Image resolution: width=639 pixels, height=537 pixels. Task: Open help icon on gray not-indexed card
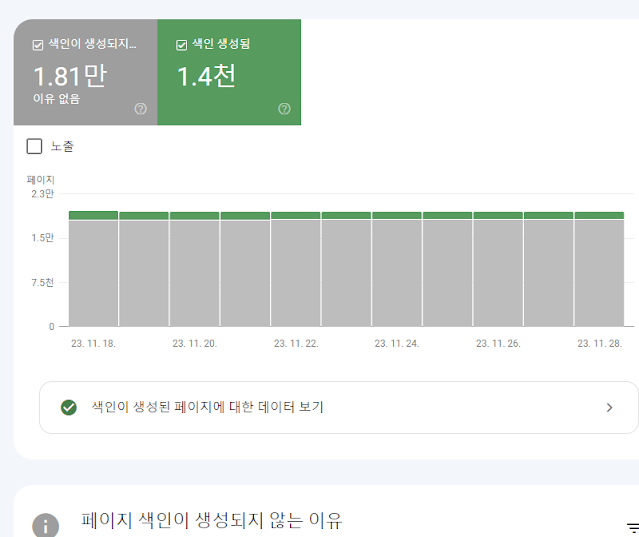pyautogui.click(x=141, y=109)
